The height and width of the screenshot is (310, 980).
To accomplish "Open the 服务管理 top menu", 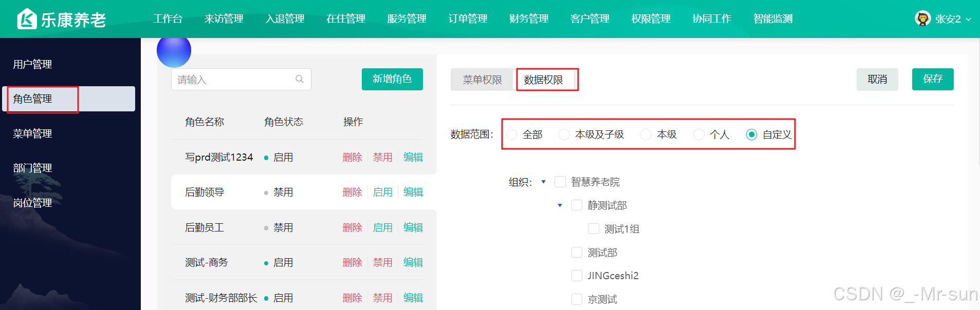I will (x=407, y=19).
